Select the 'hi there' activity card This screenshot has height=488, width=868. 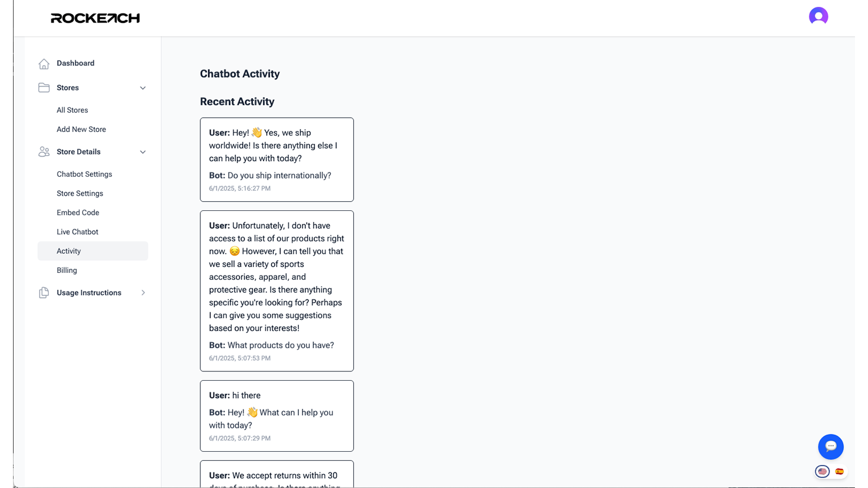coord(277,416)
